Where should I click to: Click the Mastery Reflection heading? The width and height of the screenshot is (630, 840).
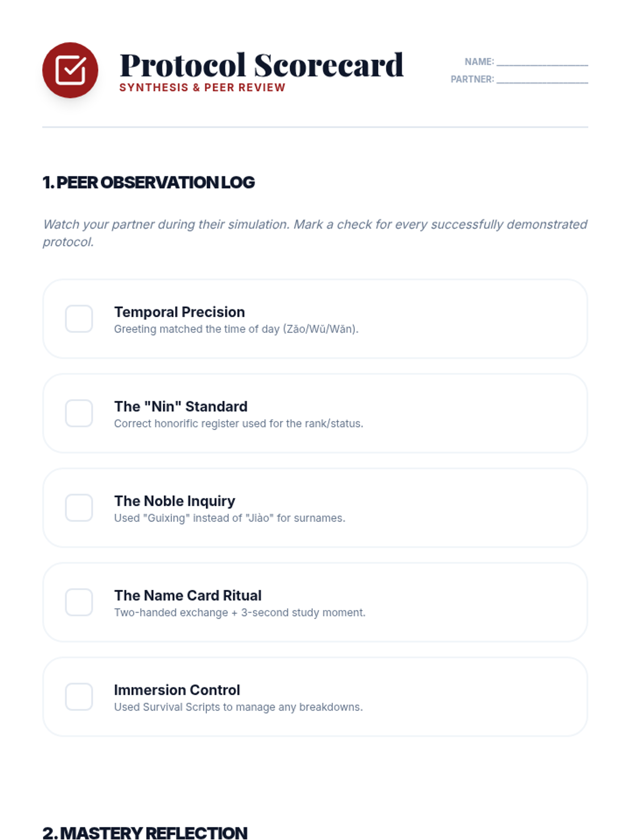click(145, 833)
